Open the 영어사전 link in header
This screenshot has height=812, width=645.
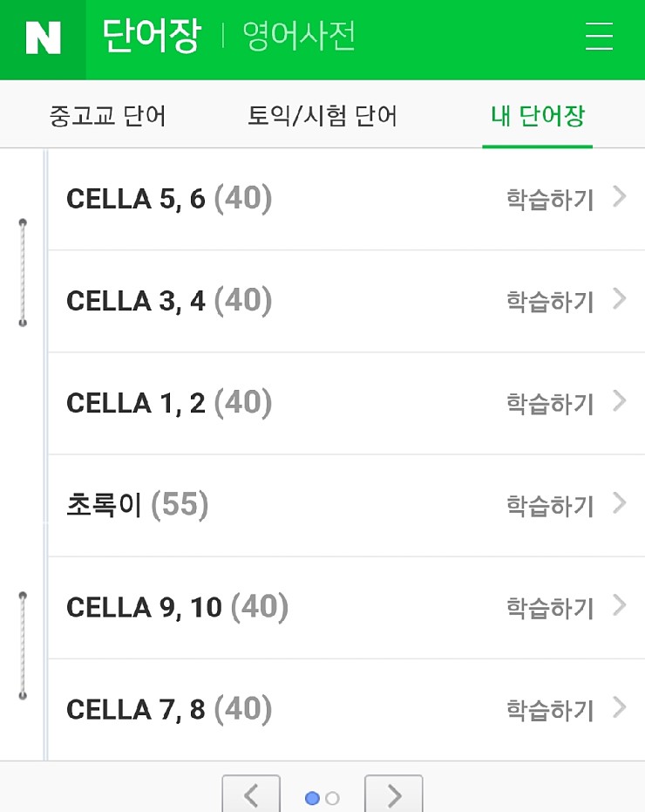(299, 37)
